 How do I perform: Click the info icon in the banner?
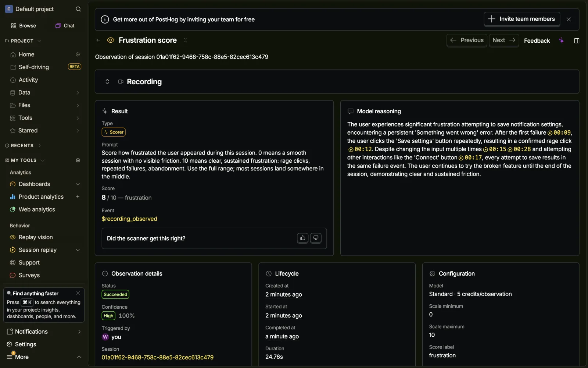[105, 20]
